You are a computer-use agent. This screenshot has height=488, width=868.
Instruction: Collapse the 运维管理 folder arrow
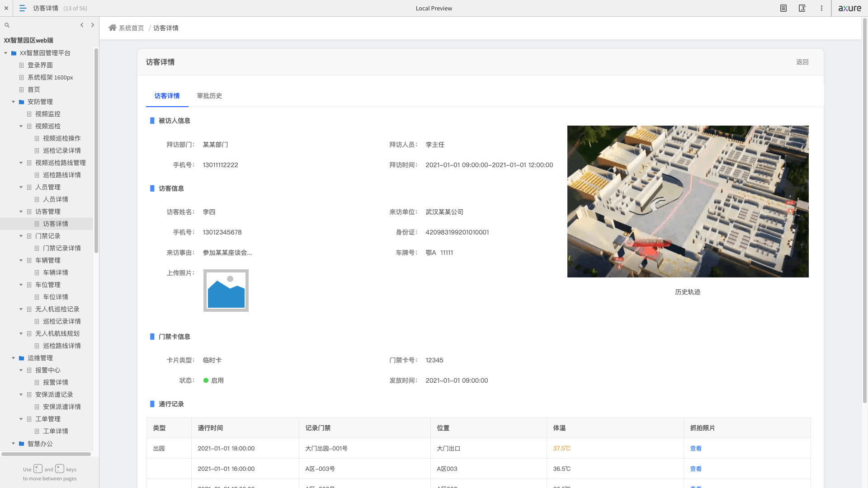(13, 358)
